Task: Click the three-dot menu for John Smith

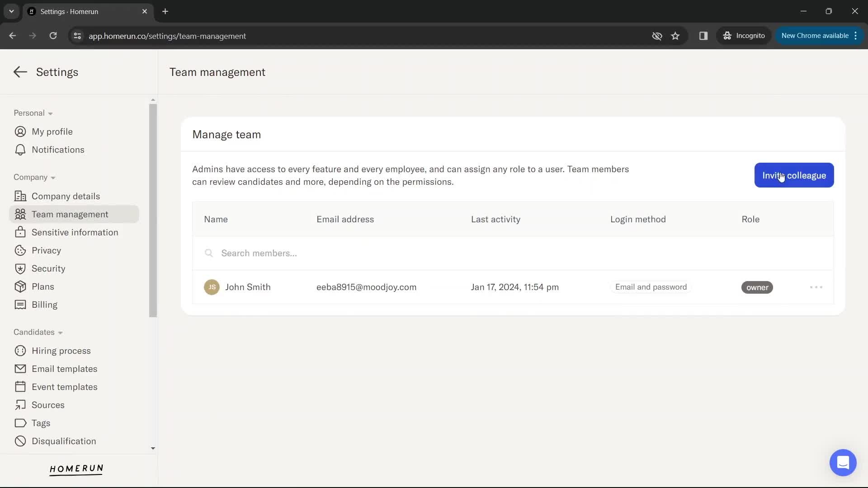Action: click(816, 286)
